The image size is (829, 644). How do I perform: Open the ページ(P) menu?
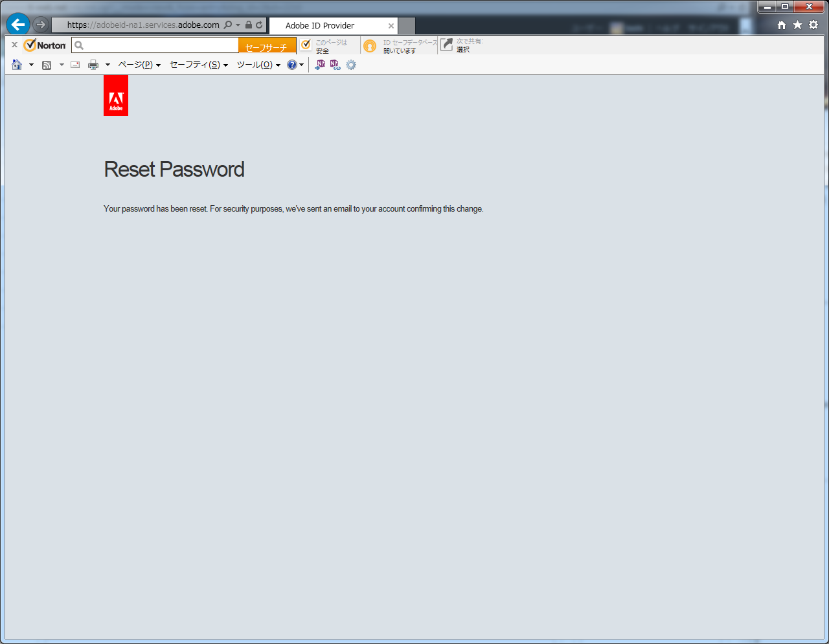click(x=139, y=65)
